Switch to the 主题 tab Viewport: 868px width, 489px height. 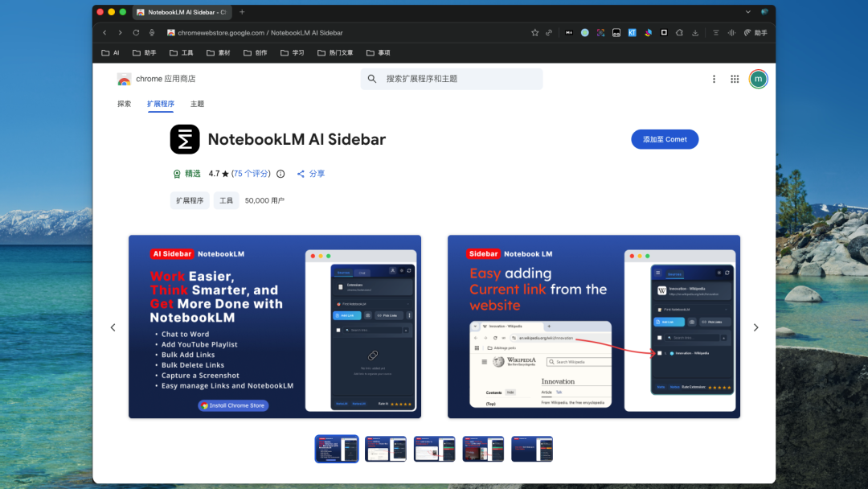(197, 104)
